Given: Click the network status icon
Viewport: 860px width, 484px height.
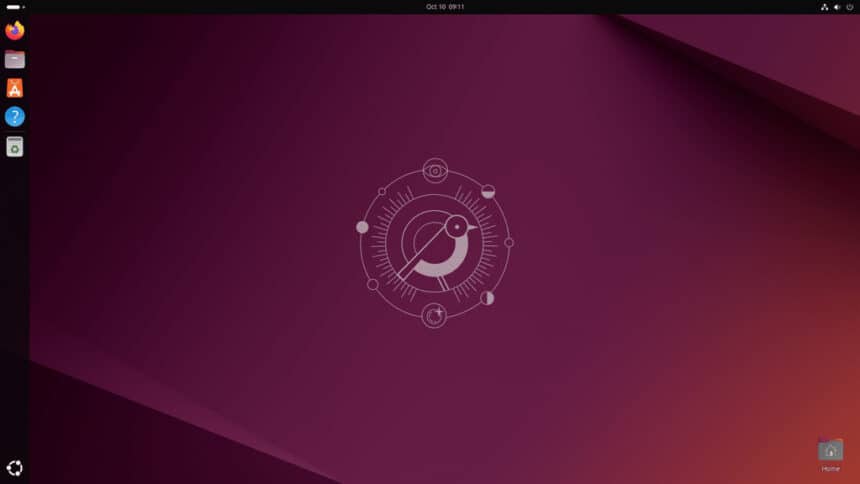Looking at the screenshot, I should click(824, 7).
